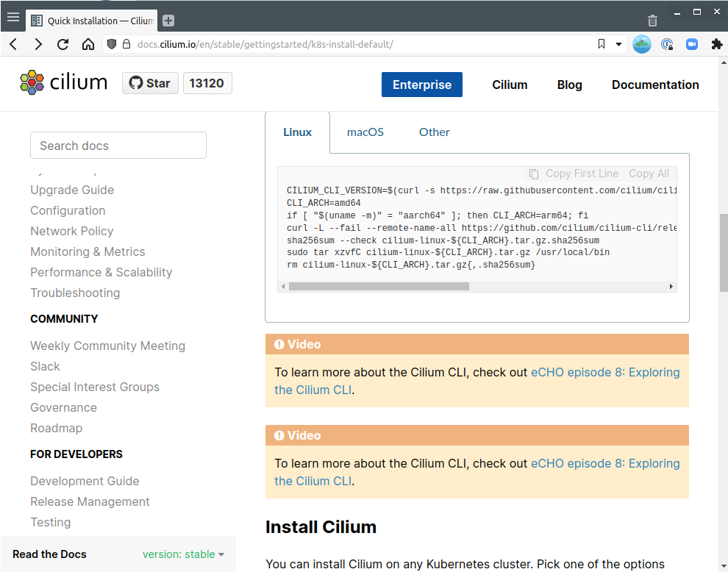Click the tracking protection shield icon
The image size is (728, 572).
click(112, 44)
